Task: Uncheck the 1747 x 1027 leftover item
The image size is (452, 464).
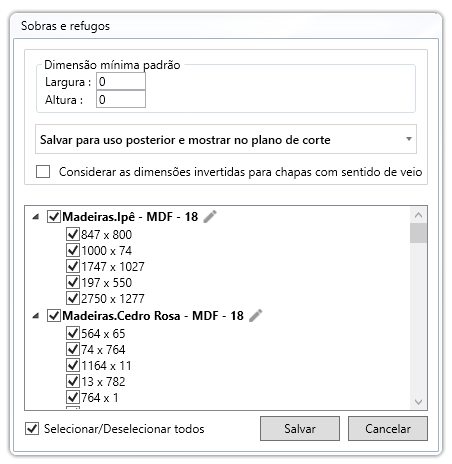Action: coord(73,266)
